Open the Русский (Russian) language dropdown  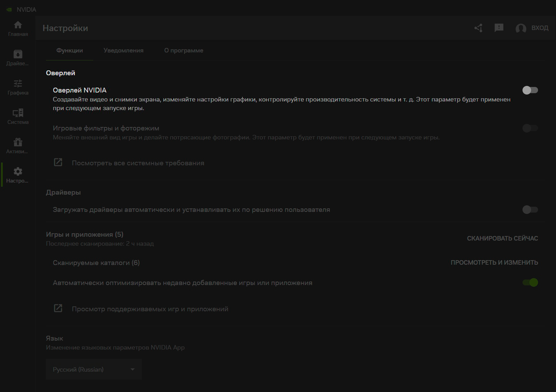coord(94,369)
